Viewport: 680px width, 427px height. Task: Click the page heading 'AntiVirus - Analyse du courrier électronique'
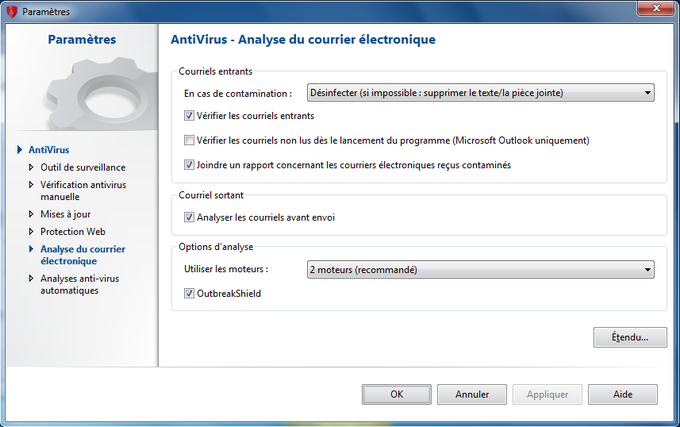click(303, 39)
